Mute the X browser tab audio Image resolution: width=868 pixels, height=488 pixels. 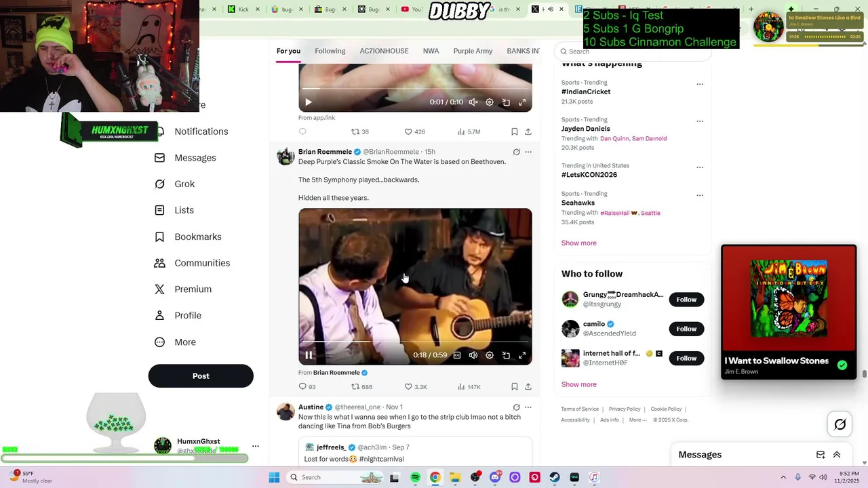click(x=551, y=9)
